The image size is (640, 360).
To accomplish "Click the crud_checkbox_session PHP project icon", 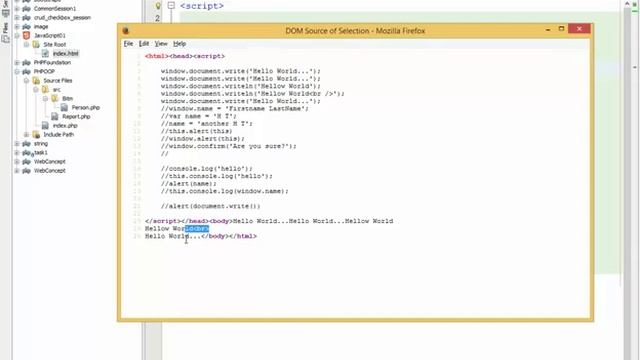I will coord(27,18).
